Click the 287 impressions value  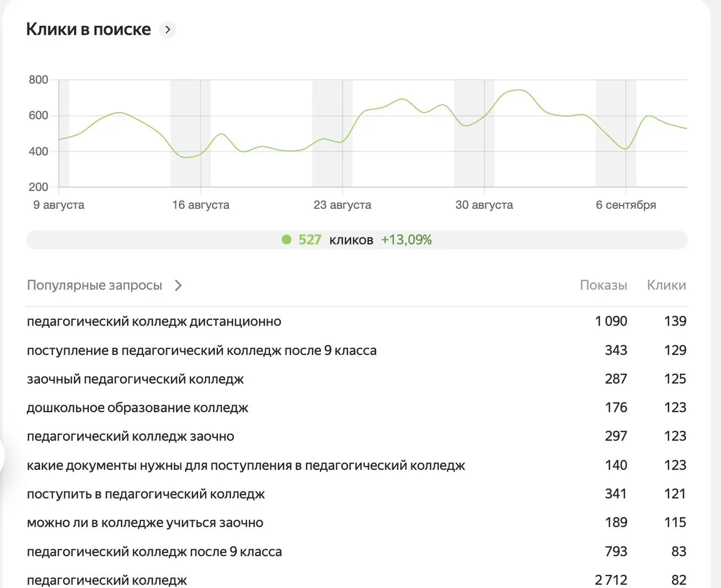pyautogui.click(x=616, y=379)
